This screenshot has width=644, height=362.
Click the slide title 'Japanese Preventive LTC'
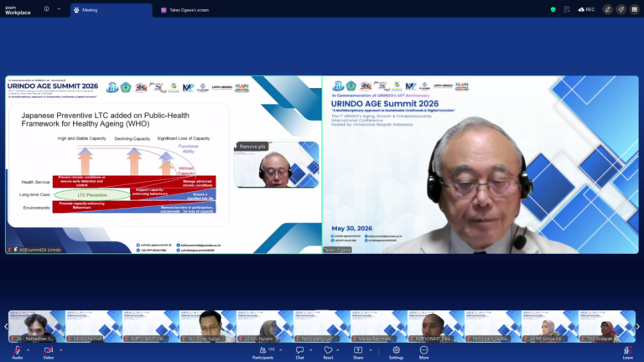pos(105,120)
